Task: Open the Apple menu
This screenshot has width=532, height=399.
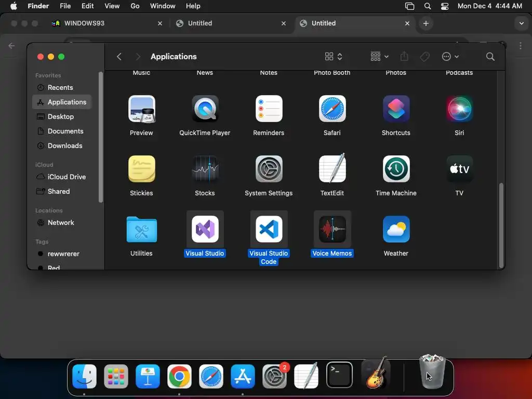Action: 14,6
